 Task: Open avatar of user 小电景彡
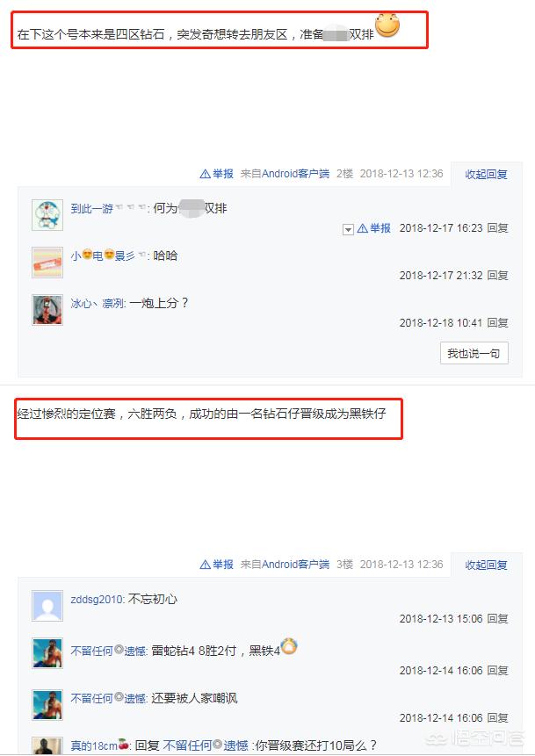[47, 262]
